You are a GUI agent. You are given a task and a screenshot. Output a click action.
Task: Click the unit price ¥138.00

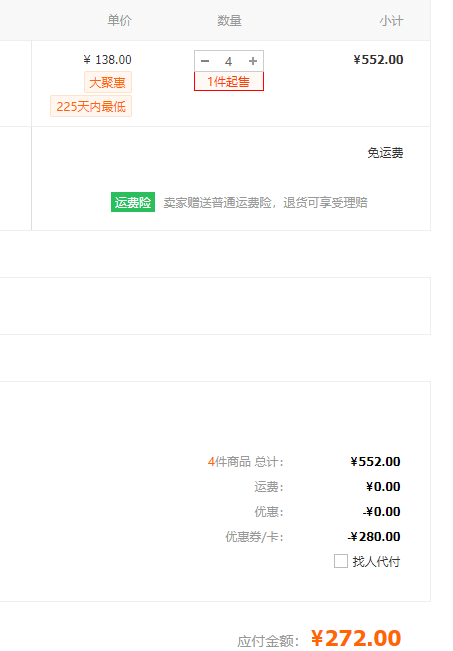pyautogui.click(x=108, y=60)
